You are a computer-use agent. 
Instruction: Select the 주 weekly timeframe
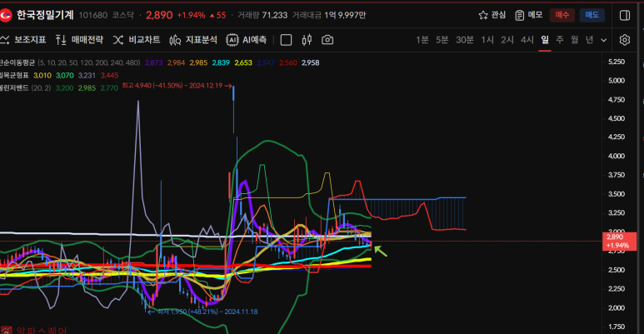[559, 40]
